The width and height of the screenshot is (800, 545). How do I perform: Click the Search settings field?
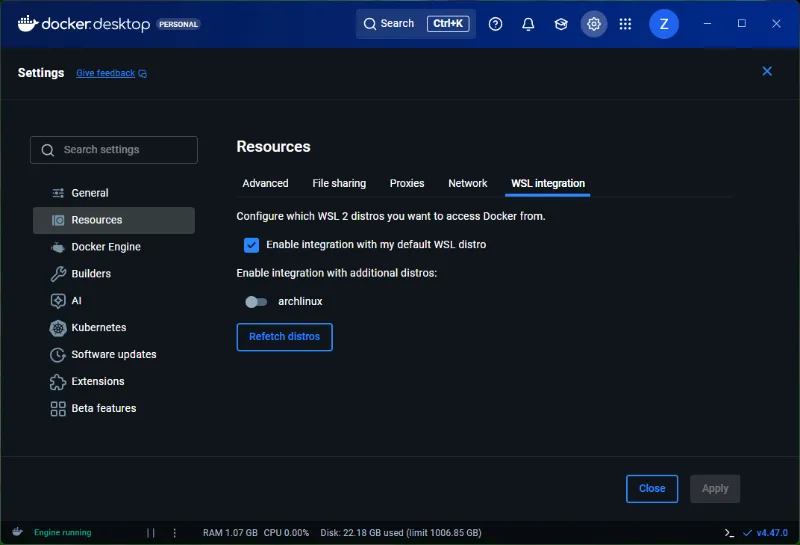tap(114, 150)
